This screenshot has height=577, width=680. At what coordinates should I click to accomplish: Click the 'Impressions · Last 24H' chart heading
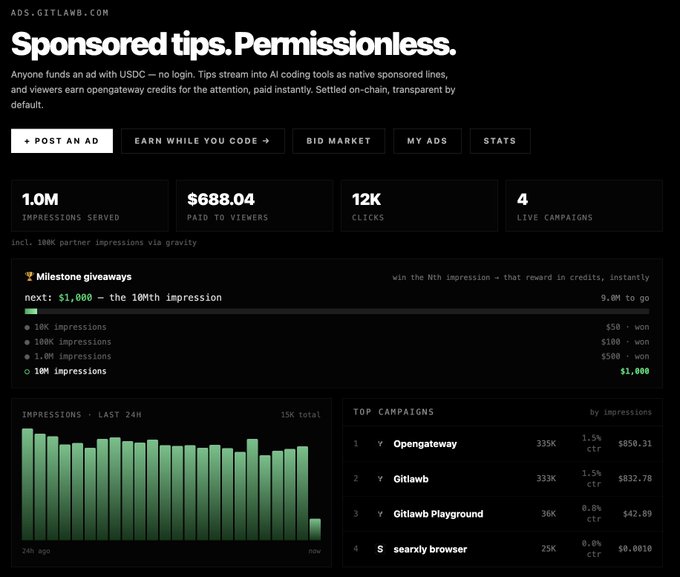pos(82,415)
